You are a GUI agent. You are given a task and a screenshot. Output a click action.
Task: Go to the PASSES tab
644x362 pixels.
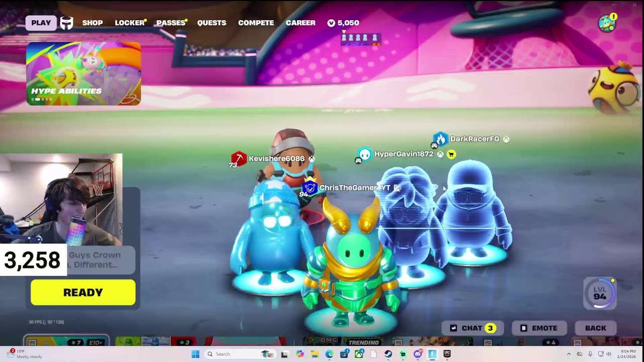pyautogui.click(x=171, y=23)
